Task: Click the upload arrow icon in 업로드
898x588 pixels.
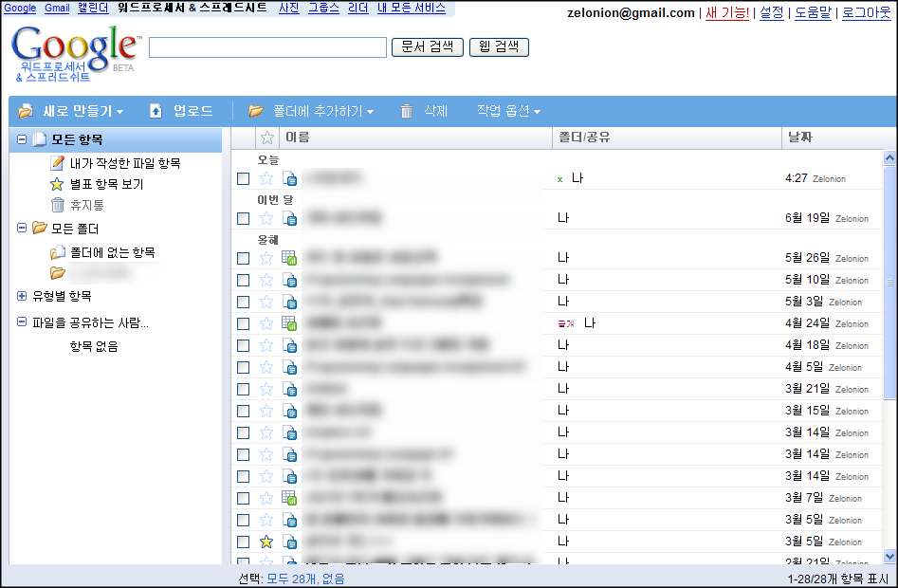Action: [x=156, y=111]
